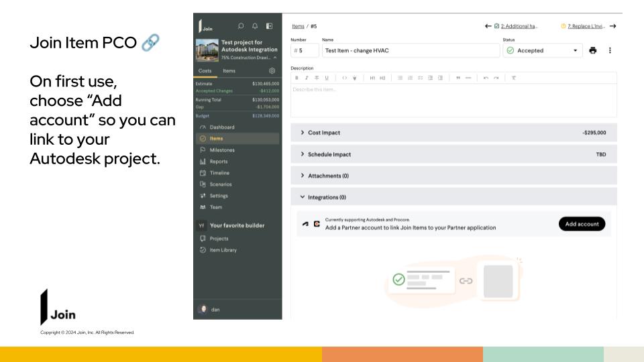Apply bold formatting in description toolbar

coord(297,78)
